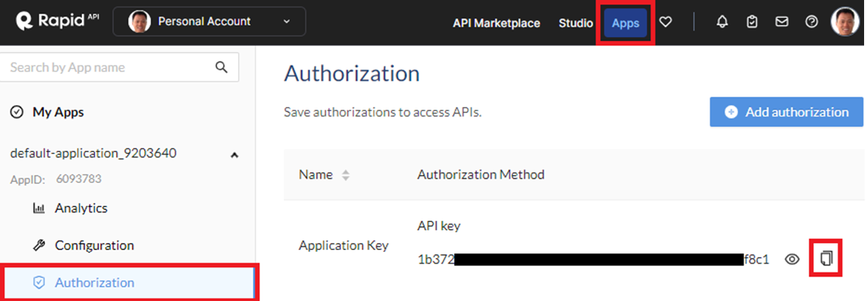Open the favorites heart icon

click(x=665, y=22)
